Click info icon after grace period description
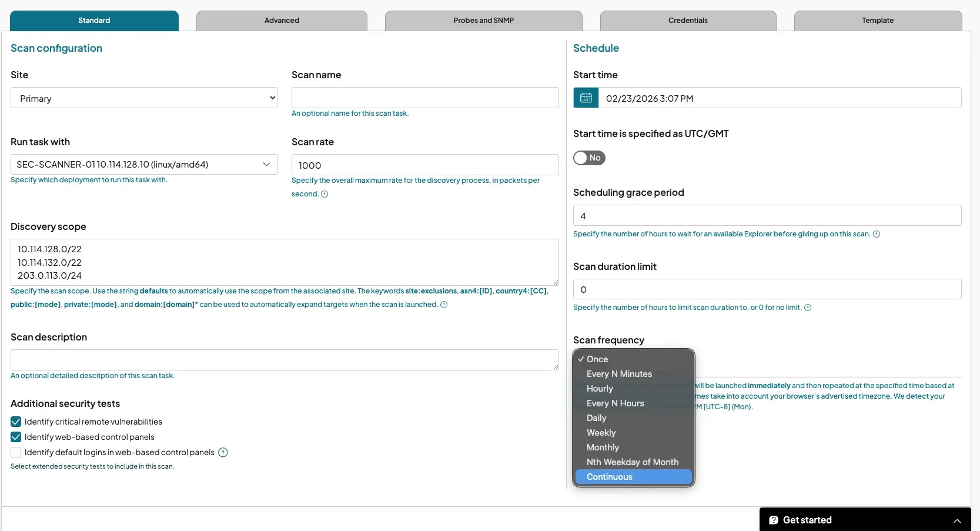This screenshot has height=531, width=980. tap(877, 234)
